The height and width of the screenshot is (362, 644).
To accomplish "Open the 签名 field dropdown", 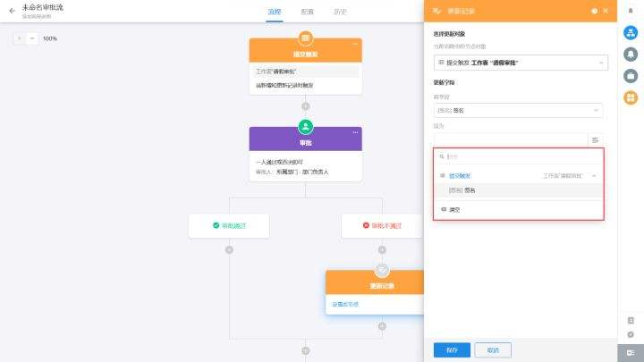I will click(x=518, y=111).
